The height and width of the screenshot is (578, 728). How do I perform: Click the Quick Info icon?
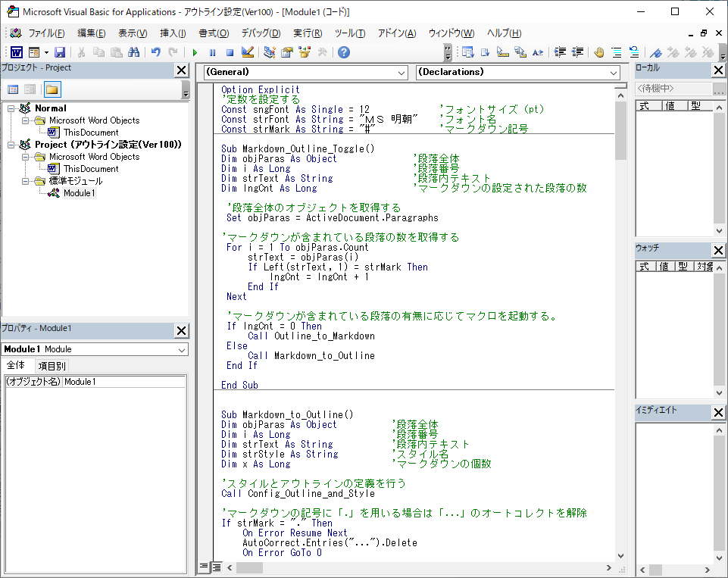[503, 52]
